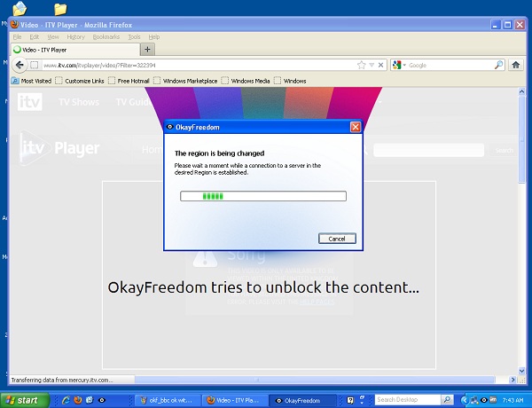This screenshot has height=408, width=532.
Task: Switch to OkayFreedom taskbar button
Action: (301, 400)
